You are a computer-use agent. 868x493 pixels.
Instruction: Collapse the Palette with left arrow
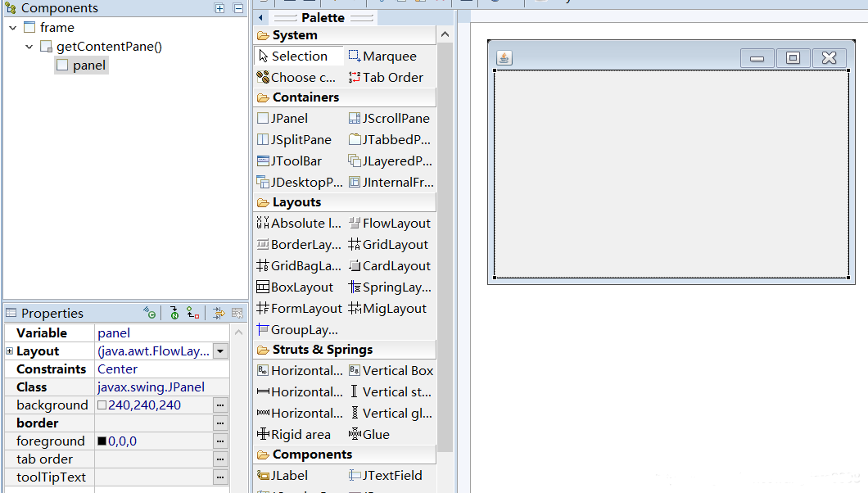pyautogui.click(x=260, y=18)
